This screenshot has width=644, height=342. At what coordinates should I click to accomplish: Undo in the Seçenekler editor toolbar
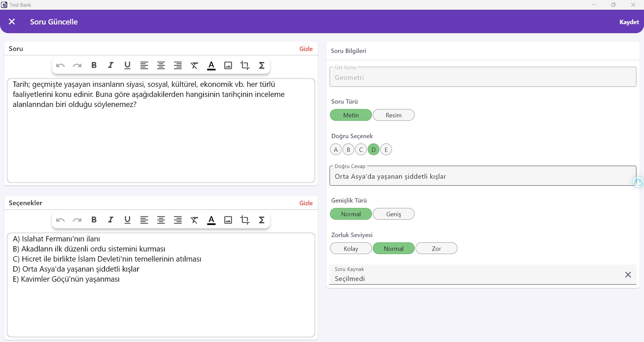click(x=60, y=220)
